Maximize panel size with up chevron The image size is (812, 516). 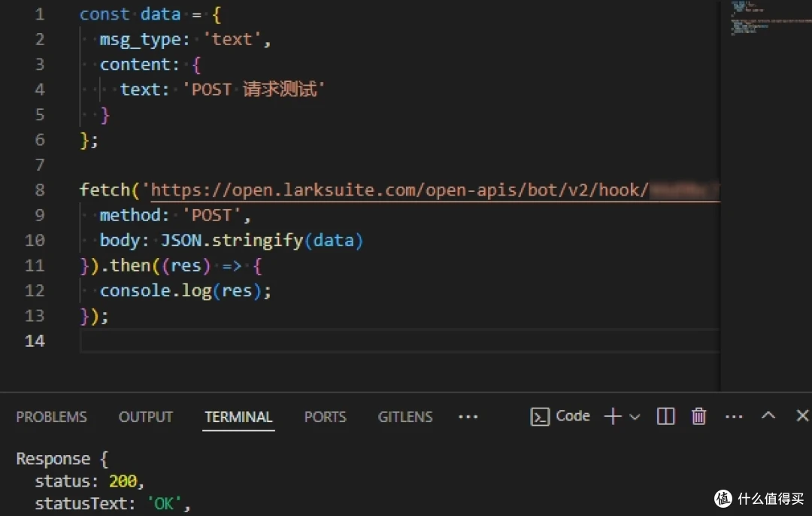768,415
